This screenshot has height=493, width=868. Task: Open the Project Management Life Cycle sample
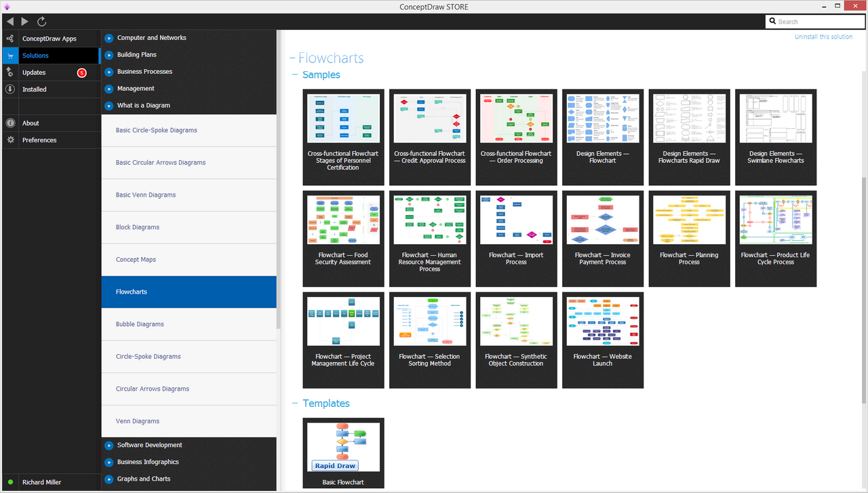click(343, 340)
